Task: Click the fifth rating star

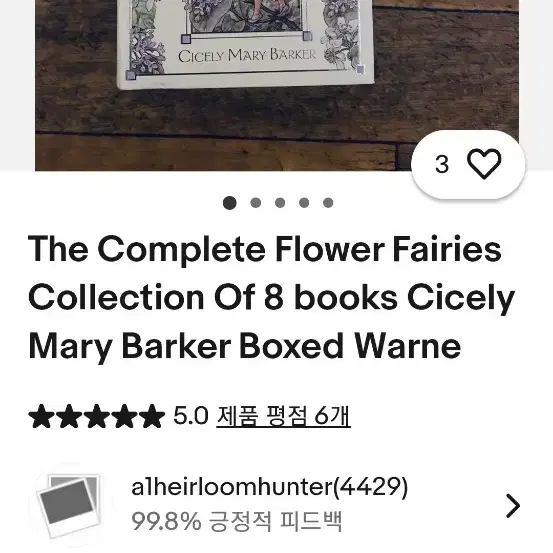Action: [x=152, y=416]
